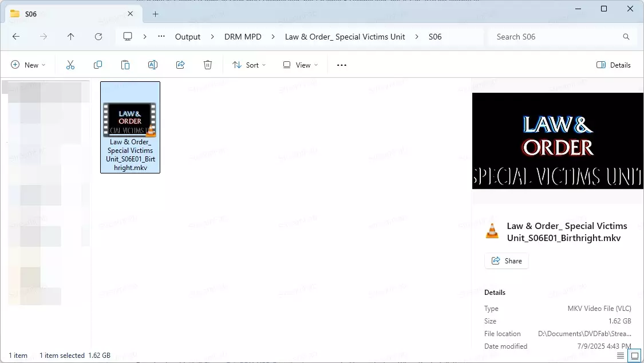Open the New item dropdown
644x363 pixels.
click(28, 65)
